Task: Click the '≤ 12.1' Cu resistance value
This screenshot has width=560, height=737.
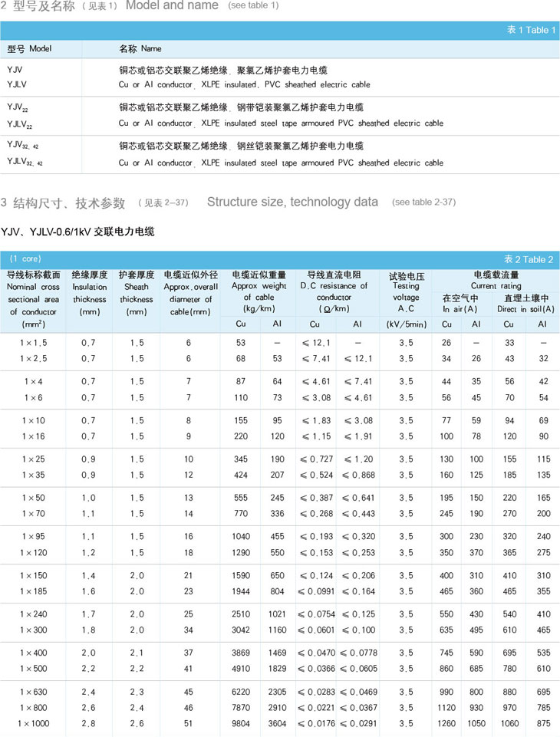Action: click(x=316, y=343)
